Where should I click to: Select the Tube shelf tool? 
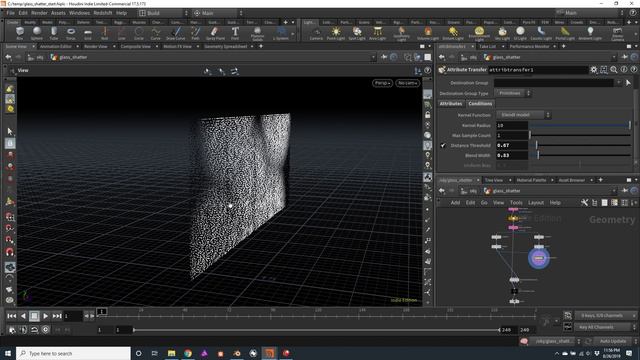[x=54, y=33]
